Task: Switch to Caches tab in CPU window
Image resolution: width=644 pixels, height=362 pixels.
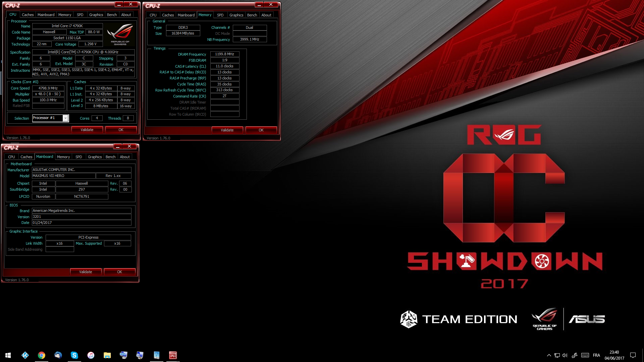Action: (x=28, y=15)
